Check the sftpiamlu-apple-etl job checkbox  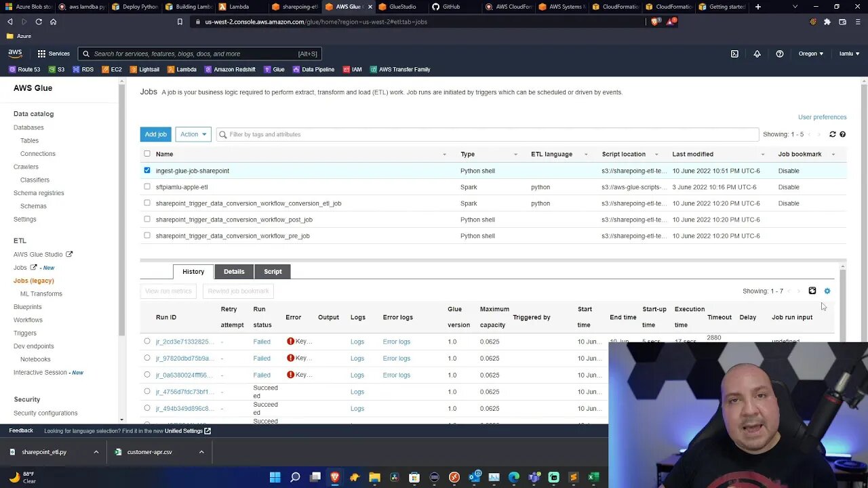tap(147, 186)
